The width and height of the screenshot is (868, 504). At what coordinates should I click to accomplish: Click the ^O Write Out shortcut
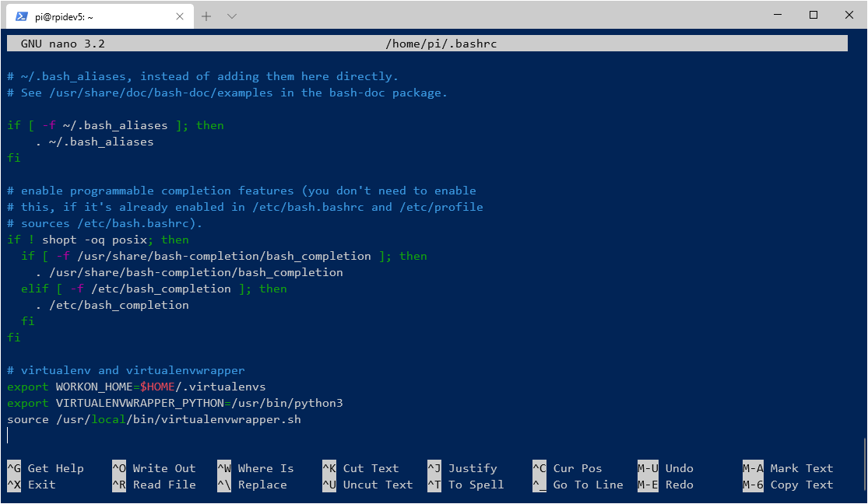(x=153, y=468)
